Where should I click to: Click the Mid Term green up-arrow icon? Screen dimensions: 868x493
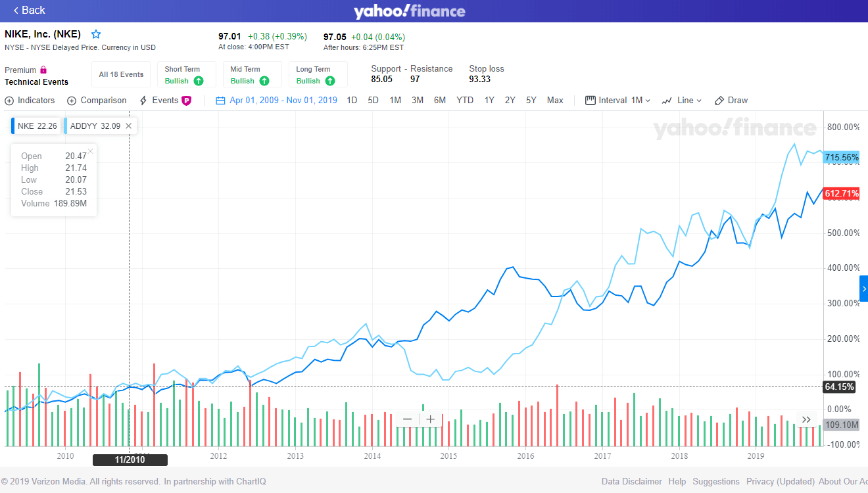(264, 81)
